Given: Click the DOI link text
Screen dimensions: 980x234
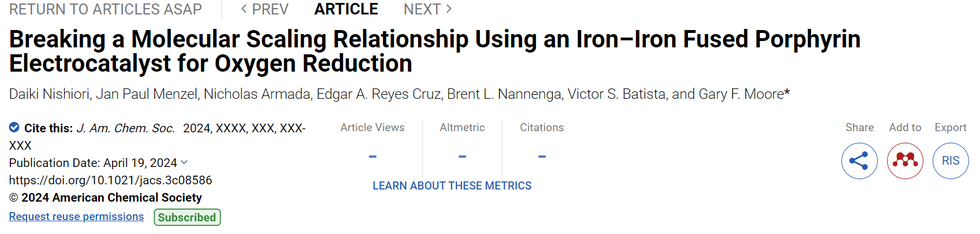Looking at the screenshot, I should pos(111,180).
